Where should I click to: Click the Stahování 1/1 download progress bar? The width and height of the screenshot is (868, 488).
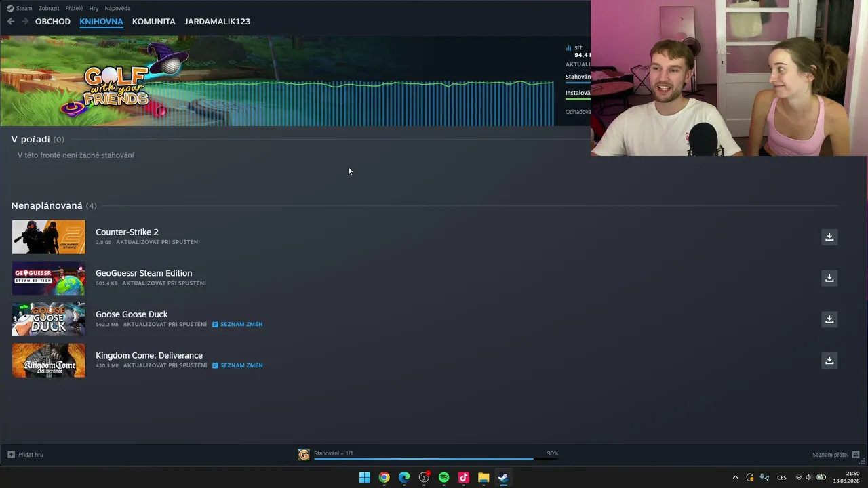click(436, 459)
